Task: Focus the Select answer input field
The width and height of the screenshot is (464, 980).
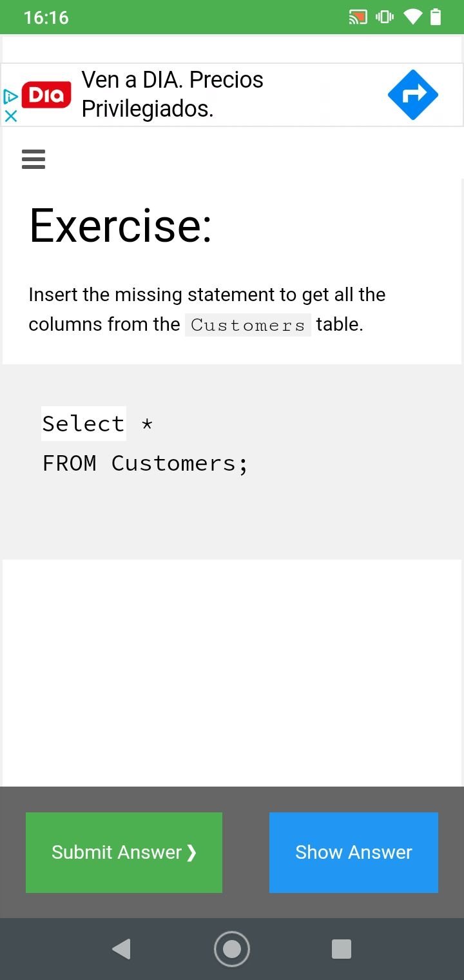Action: click(84, 424)
